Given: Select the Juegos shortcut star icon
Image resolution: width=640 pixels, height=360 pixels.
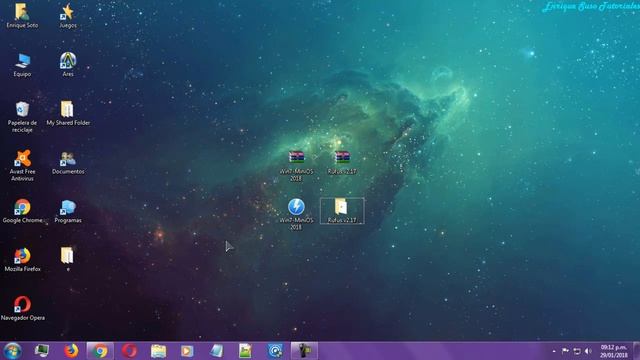Looking at the screenshot, I should pos(68,16).
